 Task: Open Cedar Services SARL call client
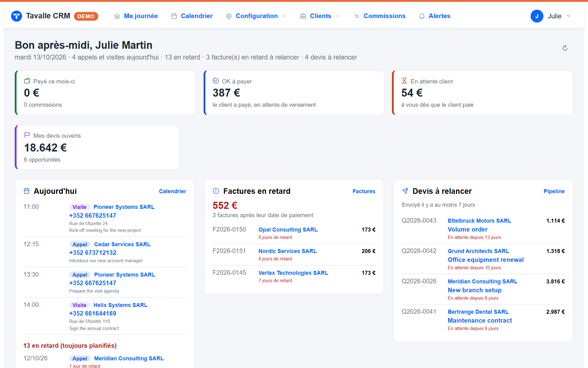[x=122, y=244]
